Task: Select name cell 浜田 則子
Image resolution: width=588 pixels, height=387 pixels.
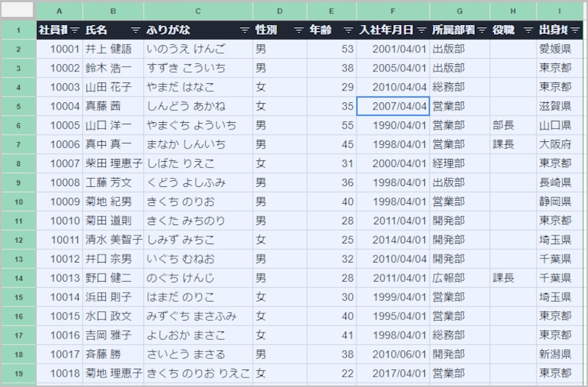Action: (113, 297)
